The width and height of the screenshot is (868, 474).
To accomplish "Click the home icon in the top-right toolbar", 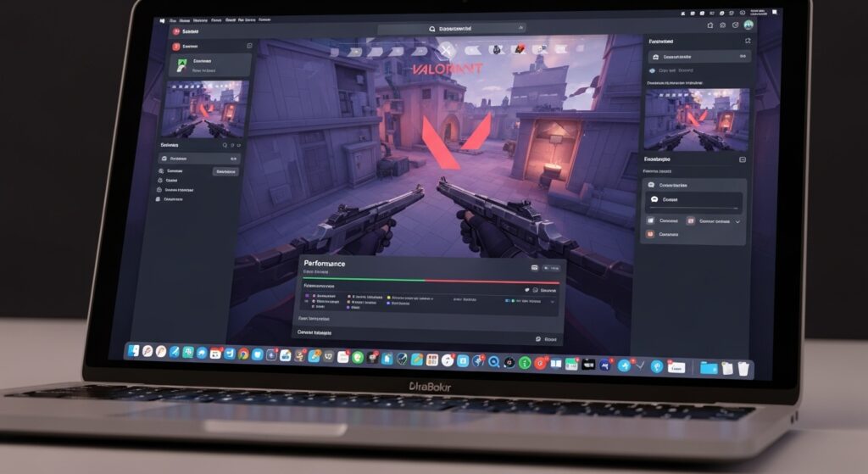I will click(x=710, y=25).
